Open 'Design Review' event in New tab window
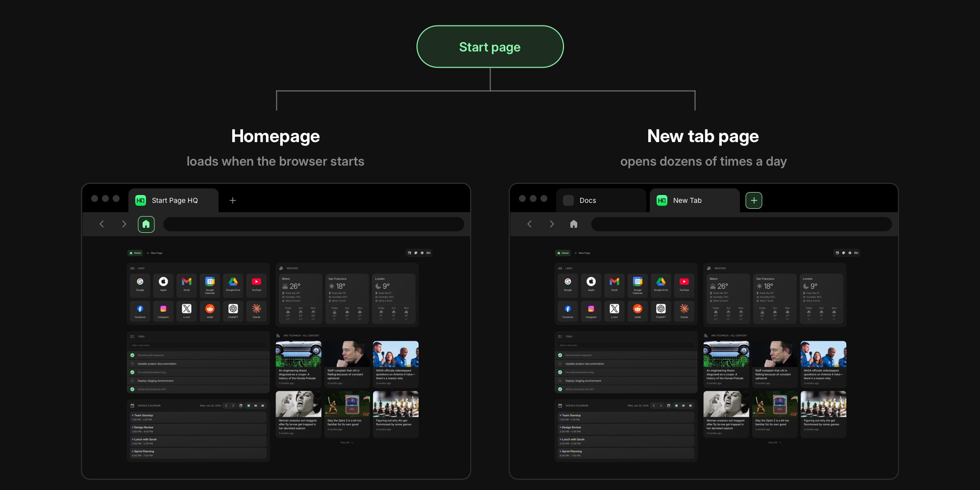This screenshot has width=980, height=490. click(626, 429)
